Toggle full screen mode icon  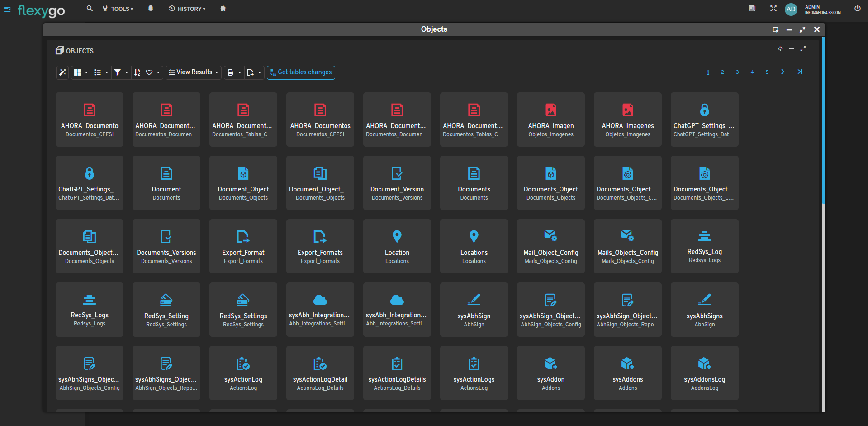tap(773, 9)
